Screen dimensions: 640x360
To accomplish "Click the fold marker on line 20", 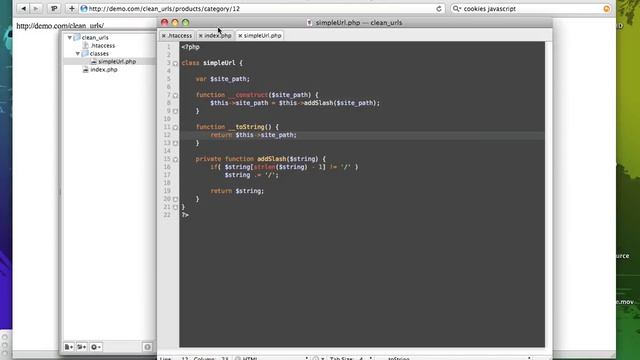I will coord(175,199).
